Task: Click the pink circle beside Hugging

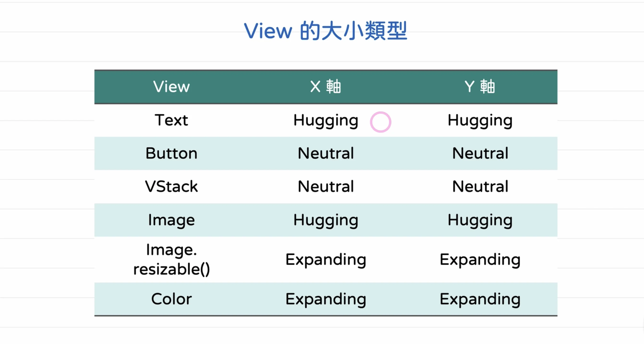Action: point(380,122)
